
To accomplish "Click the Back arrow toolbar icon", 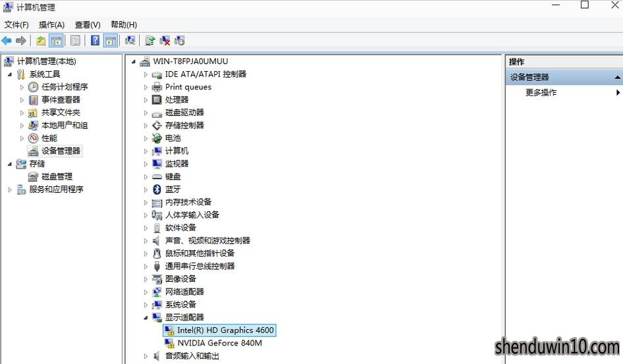I will (7, 41).
